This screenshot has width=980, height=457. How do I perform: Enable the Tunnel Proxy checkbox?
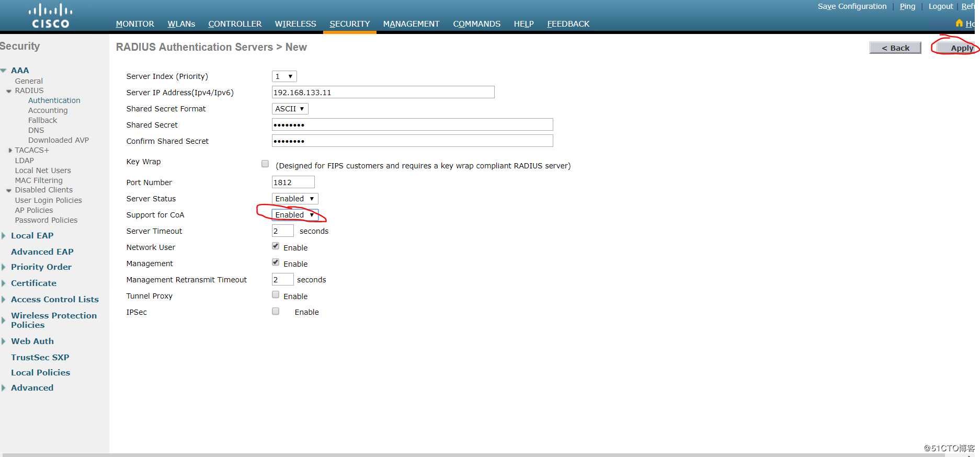pos(276,294)
